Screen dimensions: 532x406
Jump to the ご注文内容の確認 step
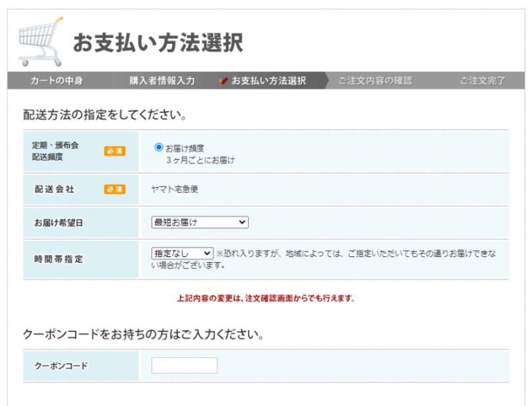click(374, 81)
